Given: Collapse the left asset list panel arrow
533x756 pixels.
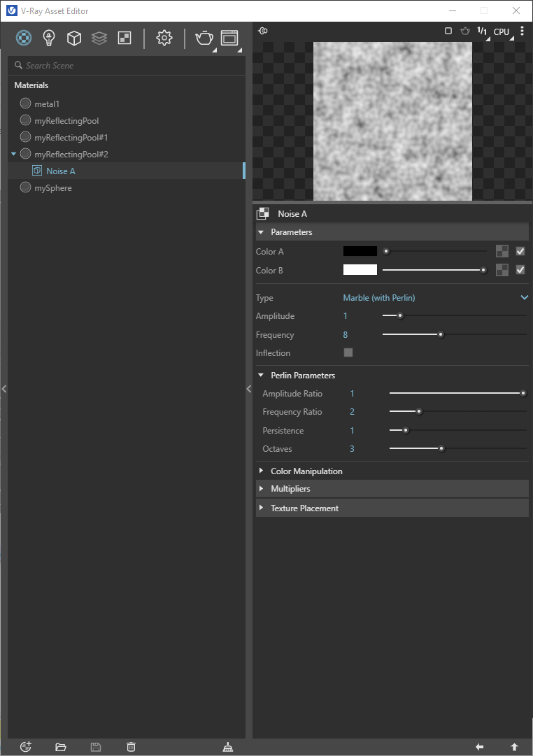Looking at the screenshot, I should 4,389.
